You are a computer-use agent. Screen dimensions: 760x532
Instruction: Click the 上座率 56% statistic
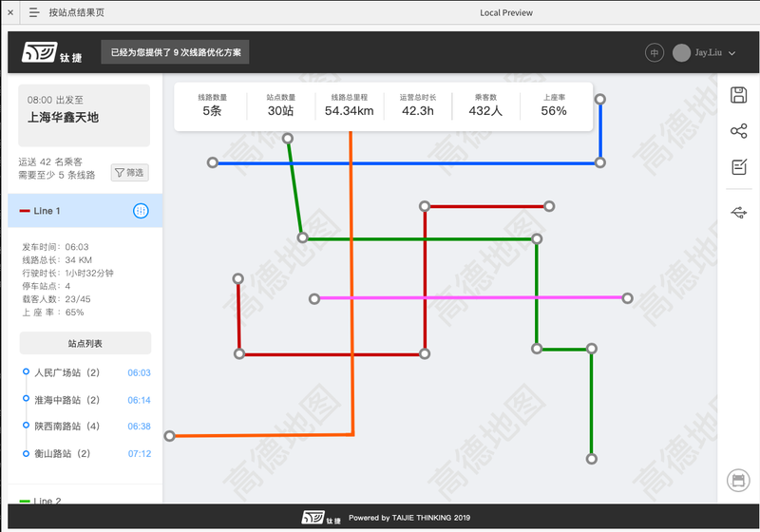[554, 105]
